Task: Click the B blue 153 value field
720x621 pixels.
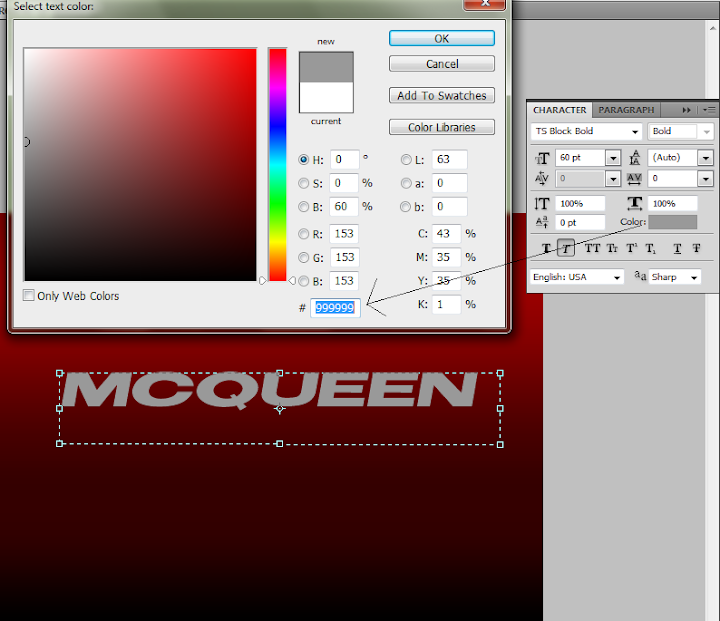Action: click(344, 281)
